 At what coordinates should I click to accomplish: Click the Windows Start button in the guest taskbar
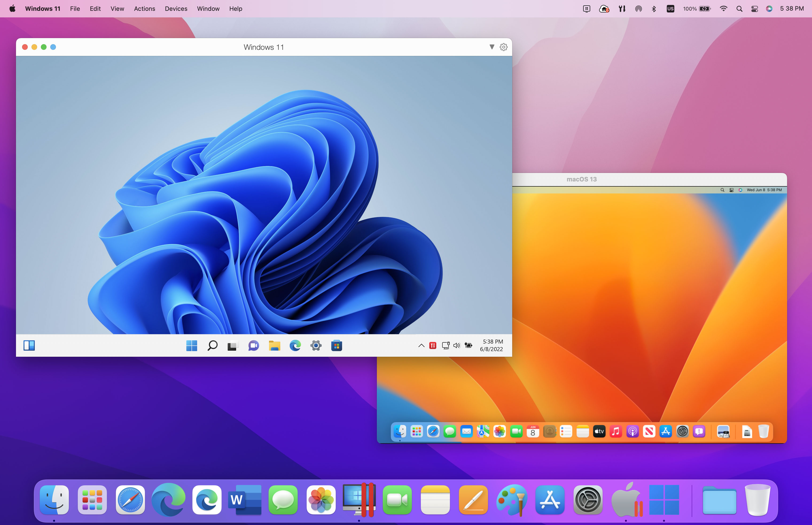192,345
